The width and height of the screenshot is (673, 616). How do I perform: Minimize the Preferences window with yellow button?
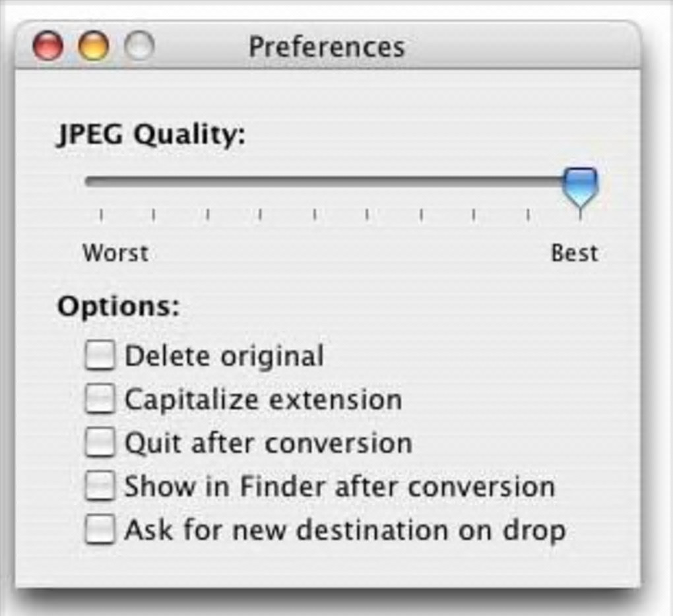pyautogui.click(x=94, y=47)
